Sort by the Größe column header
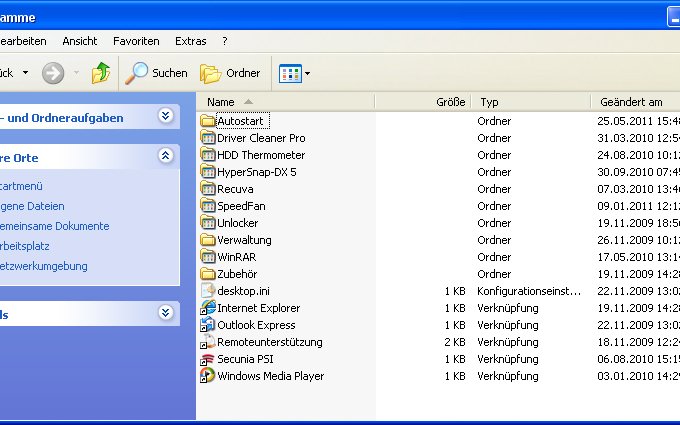Image resolution: width=680 pixels, height=425 pixels. [450, 102]
